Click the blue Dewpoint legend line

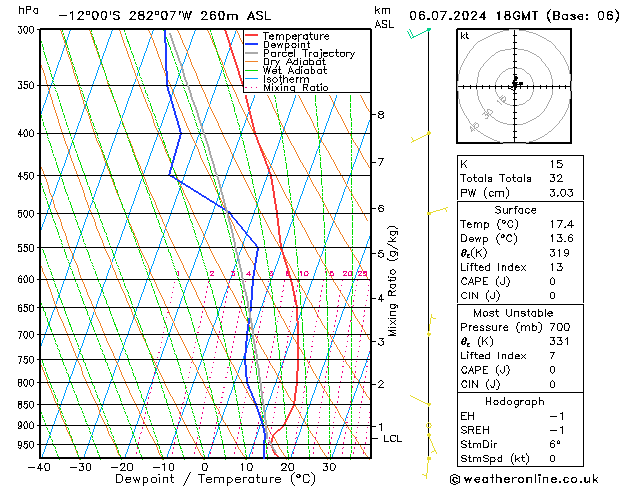(251, 45)
